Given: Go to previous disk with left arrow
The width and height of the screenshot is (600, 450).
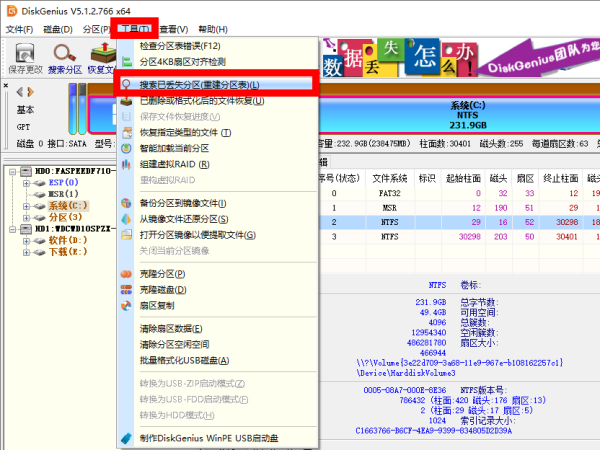Looking at the screenshot, I should [x=18, y=91].
